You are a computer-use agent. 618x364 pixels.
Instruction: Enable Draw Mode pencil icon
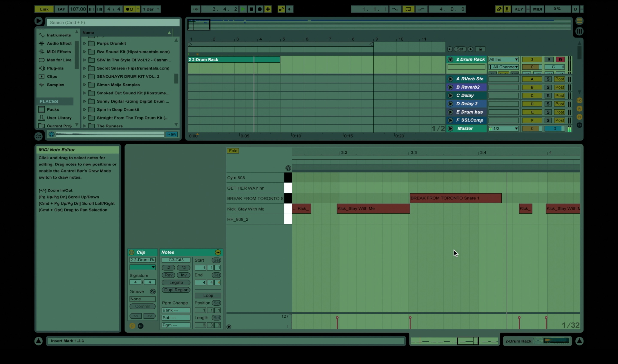(x=499, y=9)
